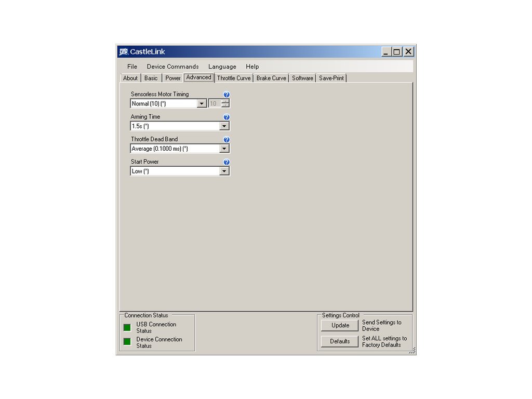Click the window resize grip corner
This screenshot has height=399, width=532.
tap(412, 351)
